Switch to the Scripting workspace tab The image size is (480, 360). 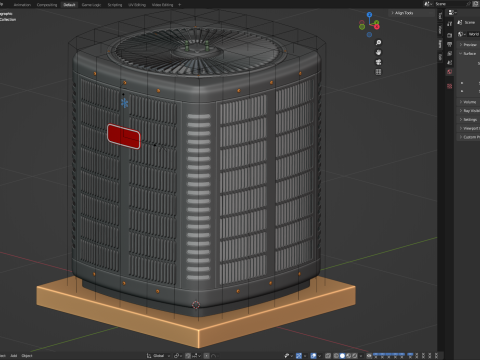tap(115, 5)
